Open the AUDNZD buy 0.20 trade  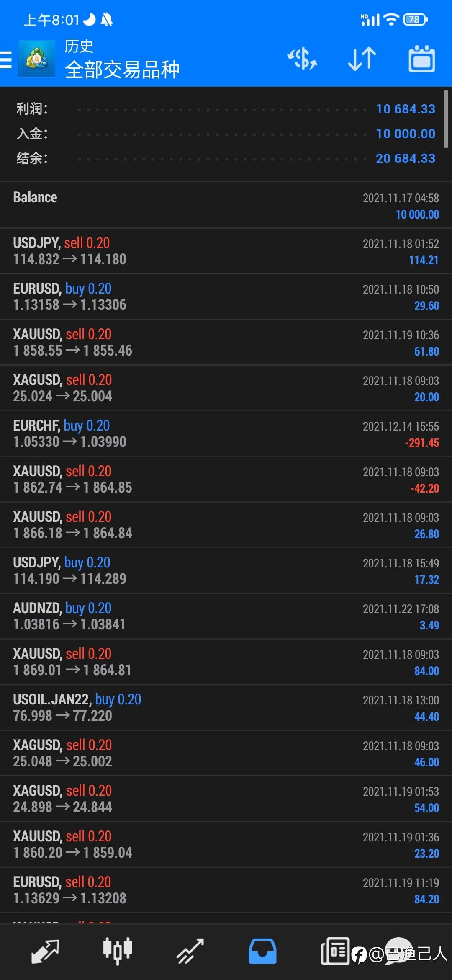coord(226,616)
